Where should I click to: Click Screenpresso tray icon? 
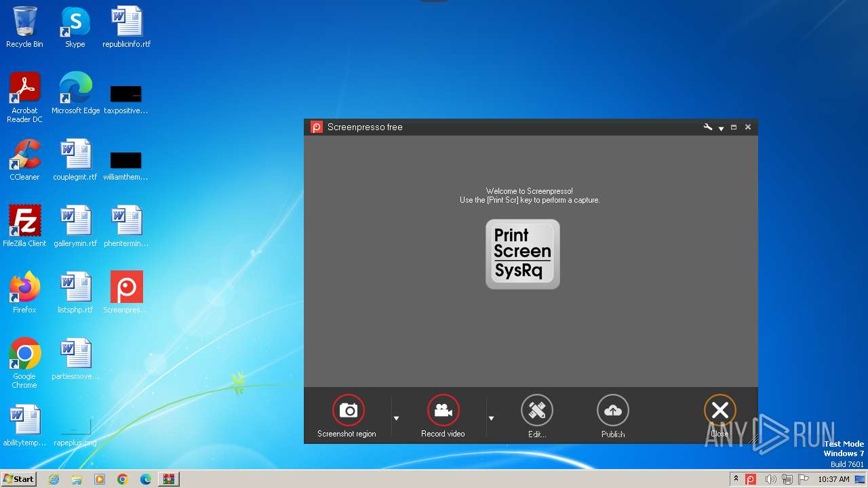(x=751, y=479)
